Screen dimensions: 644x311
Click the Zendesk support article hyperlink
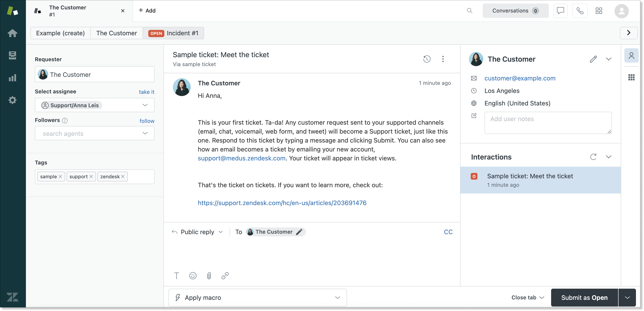(282, 203)
